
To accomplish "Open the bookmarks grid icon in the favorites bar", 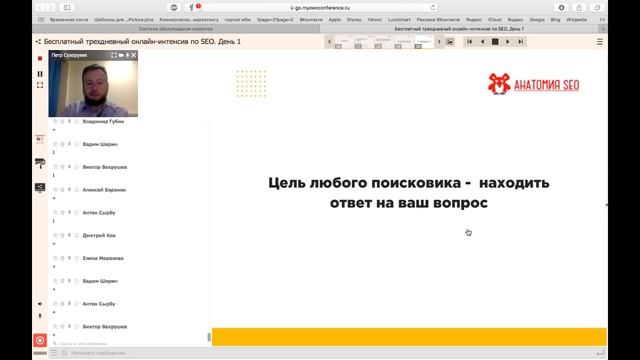I will click(41, 20).
